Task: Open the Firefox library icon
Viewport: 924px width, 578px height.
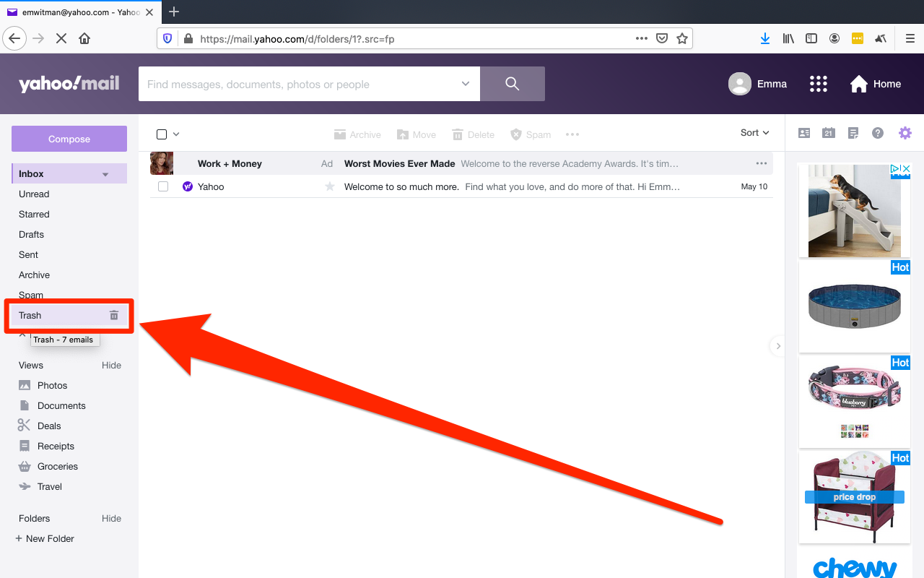Action: pos(788,39)
